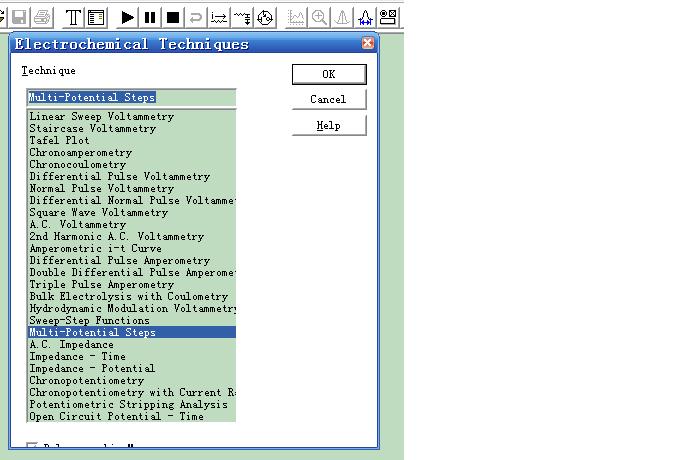The image size is (680, 460).
Task: Select Chronocoulometry technique
Action: (131, 164)
